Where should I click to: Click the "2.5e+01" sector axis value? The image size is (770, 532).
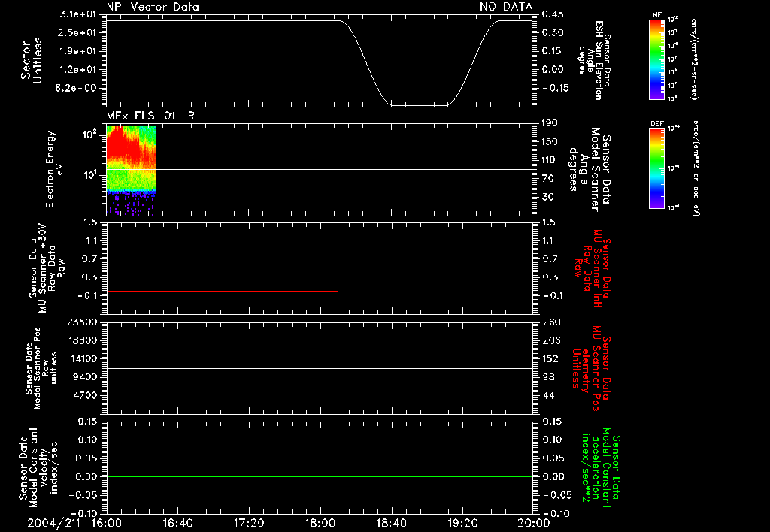(x=78, y=32)
